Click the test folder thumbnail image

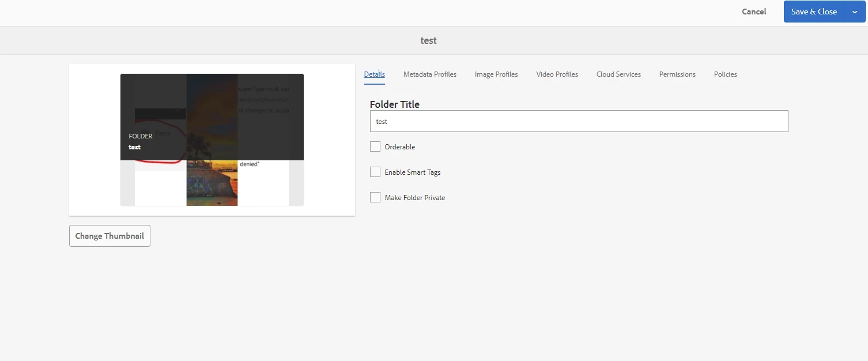point(212,140)
